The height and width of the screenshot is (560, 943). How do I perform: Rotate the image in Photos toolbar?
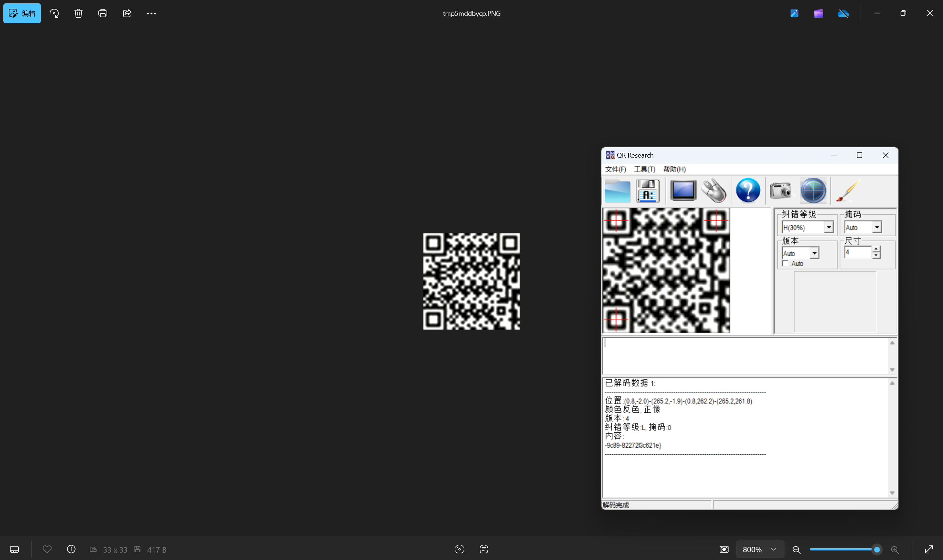point(54,13)
